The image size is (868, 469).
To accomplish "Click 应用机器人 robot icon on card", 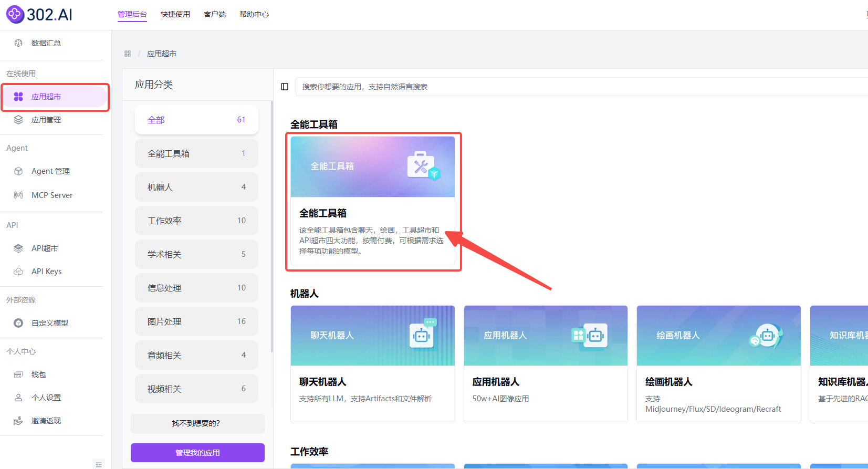I will pos(590,335).
